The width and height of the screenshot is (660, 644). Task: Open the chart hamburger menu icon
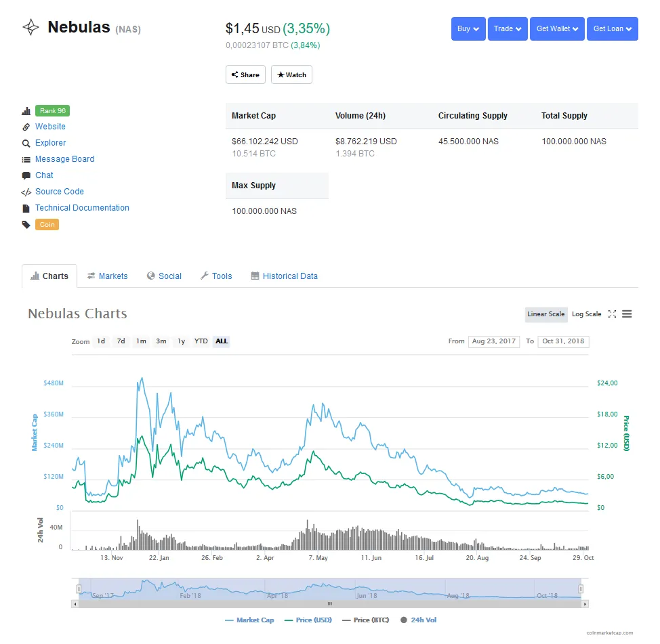(x=627, y=314)
